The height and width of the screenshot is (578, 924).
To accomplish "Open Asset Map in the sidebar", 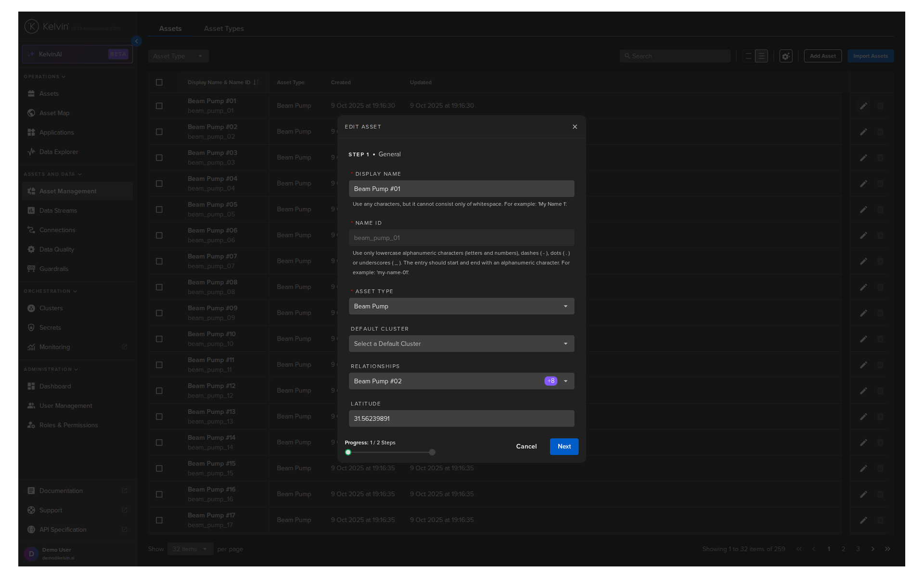I will [54, 113].
